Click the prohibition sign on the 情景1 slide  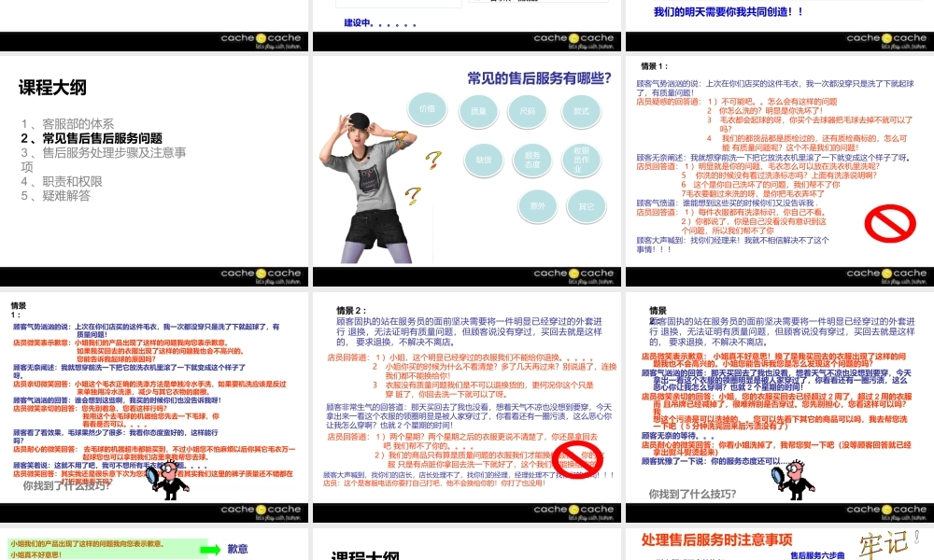pyautogui.click(x=890, y=224)
